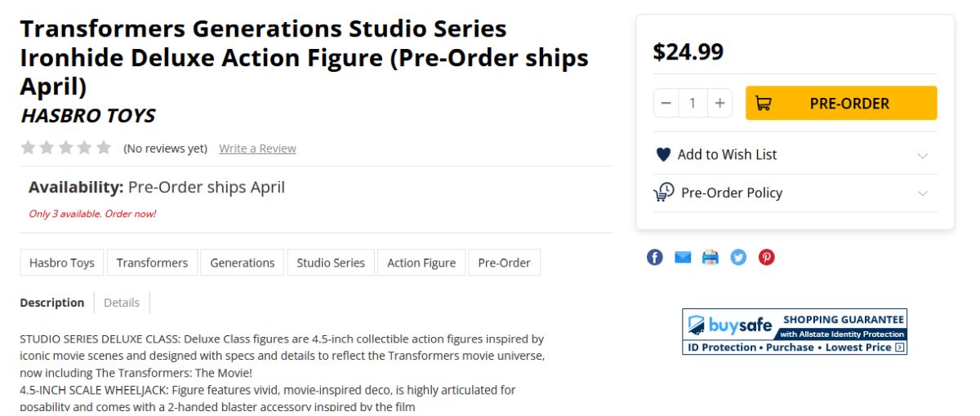
Task: Click the print page icon
Action: [710, 258]
